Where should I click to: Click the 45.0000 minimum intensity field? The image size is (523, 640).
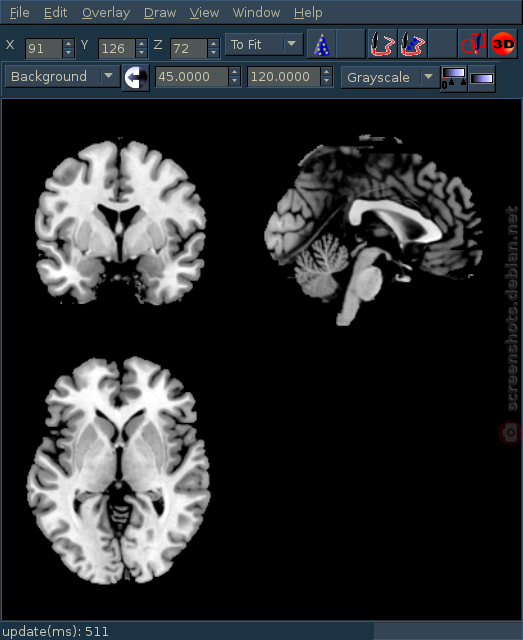pyautogui.click(x=191, y=77)
